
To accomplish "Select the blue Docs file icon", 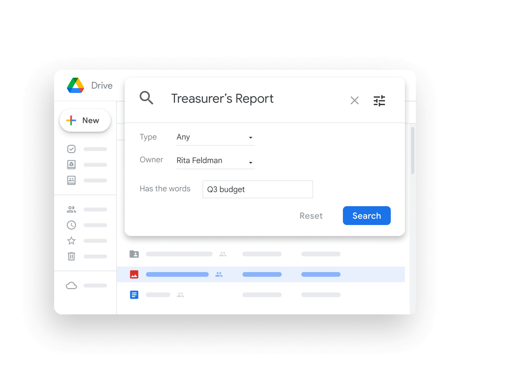I will coord(134,295).
